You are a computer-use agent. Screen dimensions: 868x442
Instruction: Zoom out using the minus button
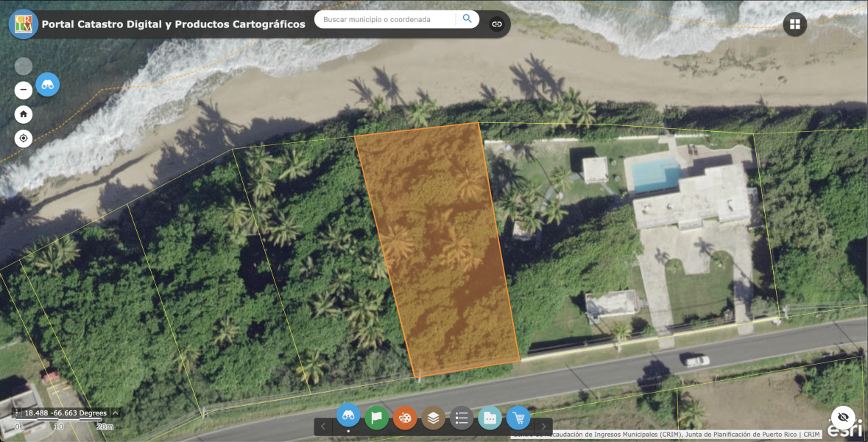pos(23,90)
